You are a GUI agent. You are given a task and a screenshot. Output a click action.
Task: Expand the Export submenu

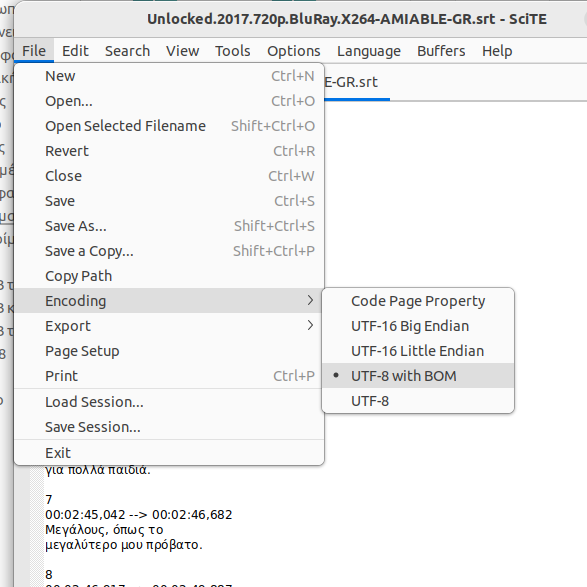tap(169, 326)
